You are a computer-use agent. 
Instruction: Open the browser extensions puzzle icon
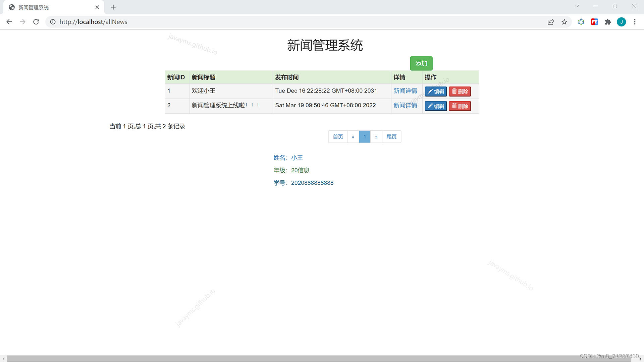pyautogui.click(x=608, y=22)
